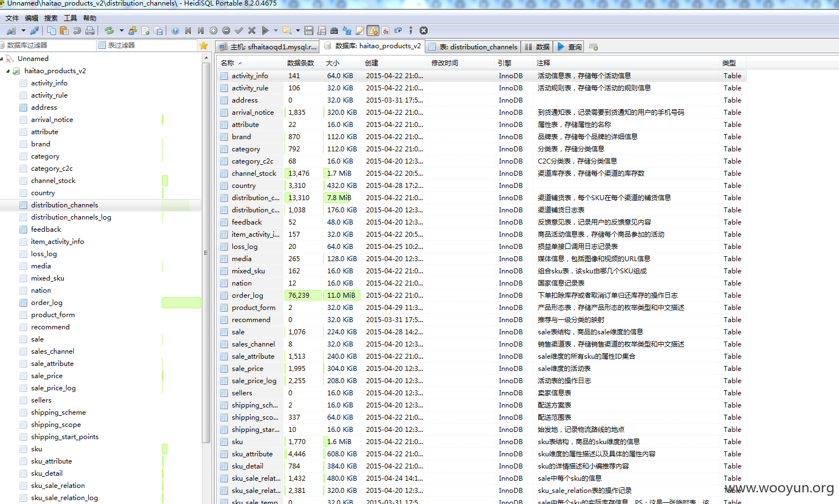The image size is (839, 504).
Task: Toggle the stop-on-errors warning icon
Action: [373, 30]
